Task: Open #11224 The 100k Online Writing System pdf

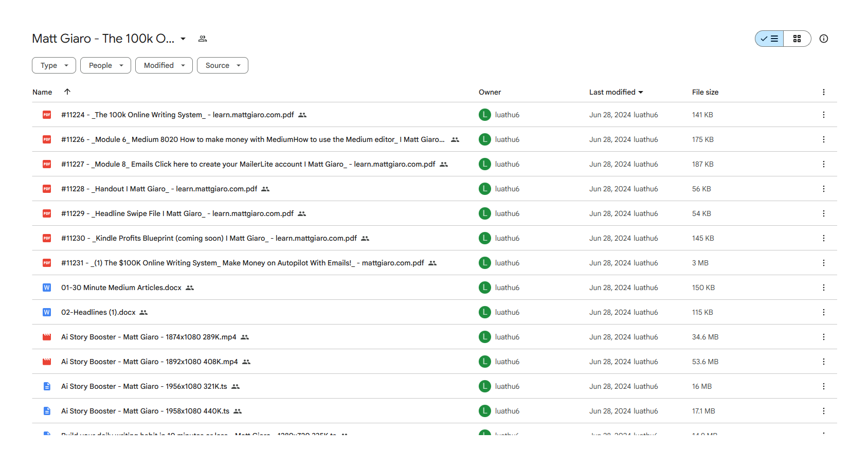Action: (177, 115)
